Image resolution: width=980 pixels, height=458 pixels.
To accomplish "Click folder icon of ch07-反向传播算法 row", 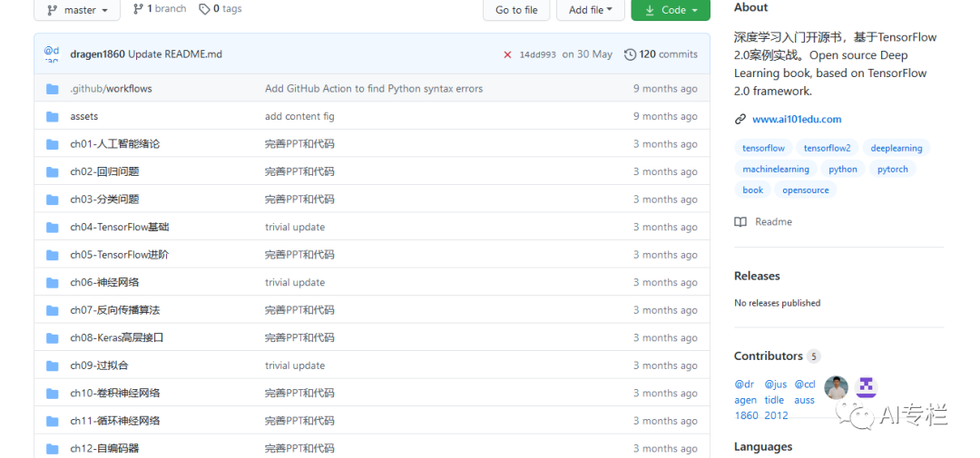I will [x=53, y=310].
